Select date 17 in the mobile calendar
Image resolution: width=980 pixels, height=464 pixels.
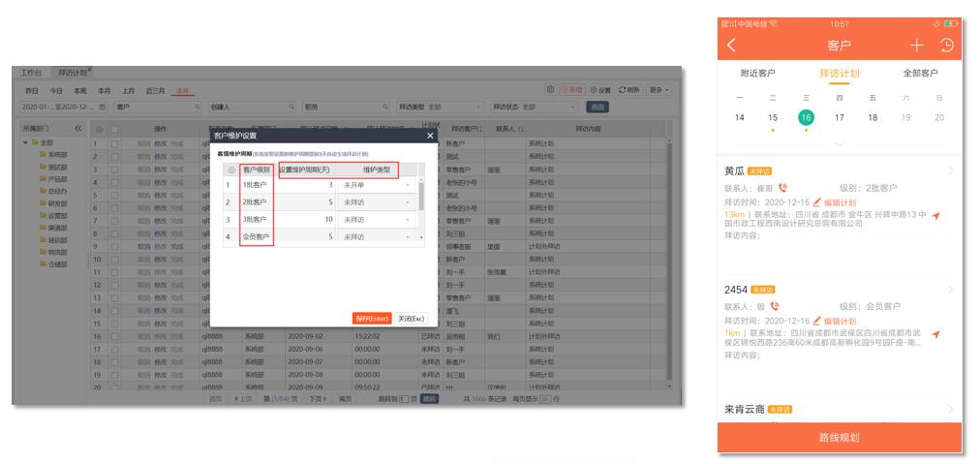coord(840,117)
